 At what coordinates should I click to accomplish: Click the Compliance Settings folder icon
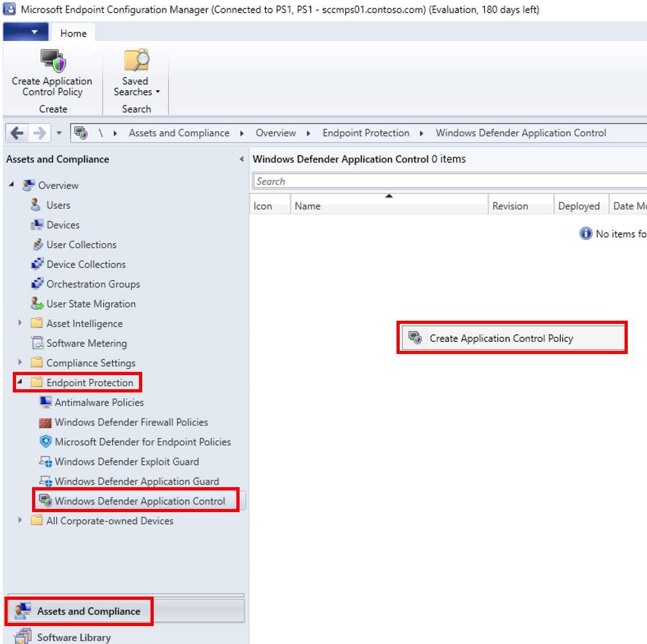[37, 362]
